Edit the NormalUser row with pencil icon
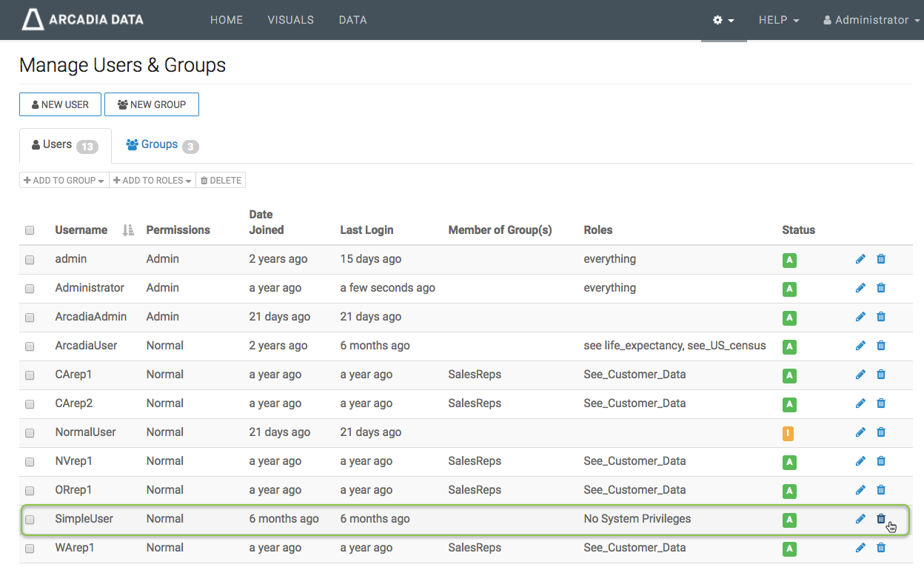This screenshot has height=570, width=924. pos(860,432)
